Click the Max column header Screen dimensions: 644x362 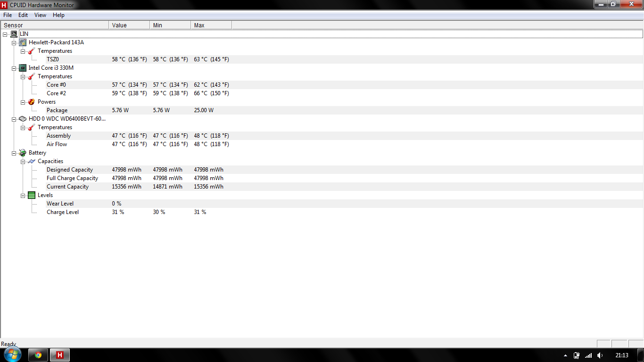211,25
